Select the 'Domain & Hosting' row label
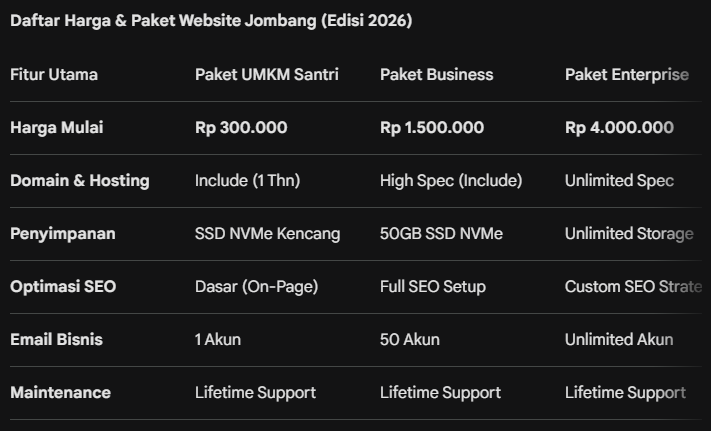711x431 pixels. tap(80, 180)
